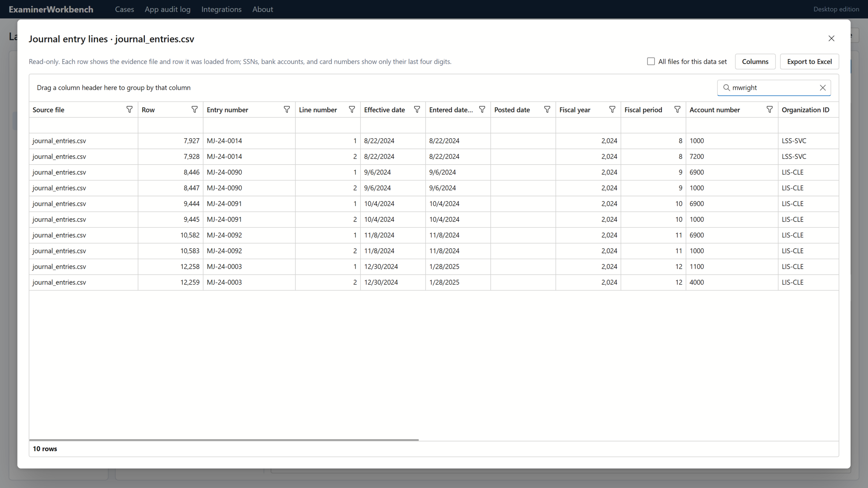Image resolution: width=868 pixels, height=488 pixels.
Task: Select entry MJ-24-0090 in row 8,446
Action: click(x=249, y=172)
